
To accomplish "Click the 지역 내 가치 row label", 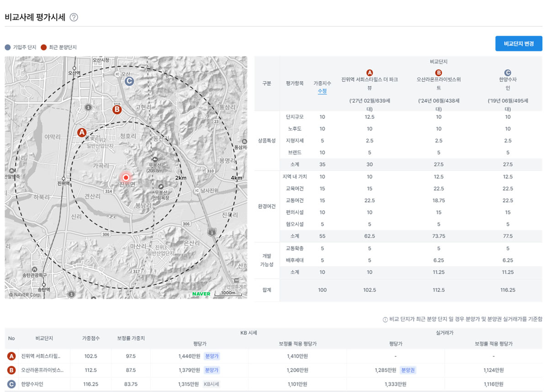I will click(x=295, y=177).
